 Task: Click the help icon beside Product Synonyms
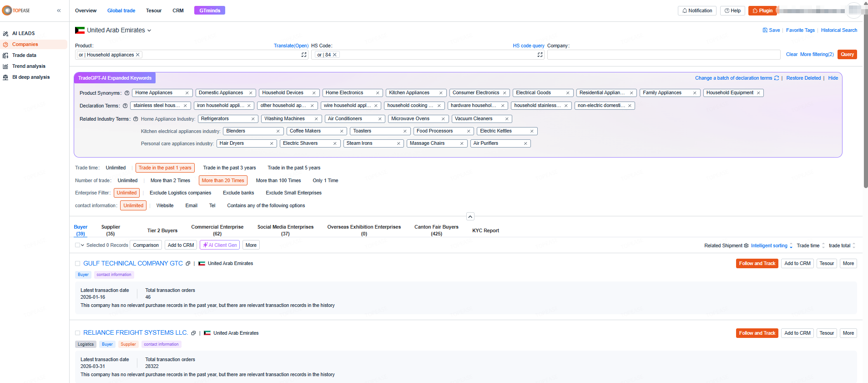[x=127, y=93]
